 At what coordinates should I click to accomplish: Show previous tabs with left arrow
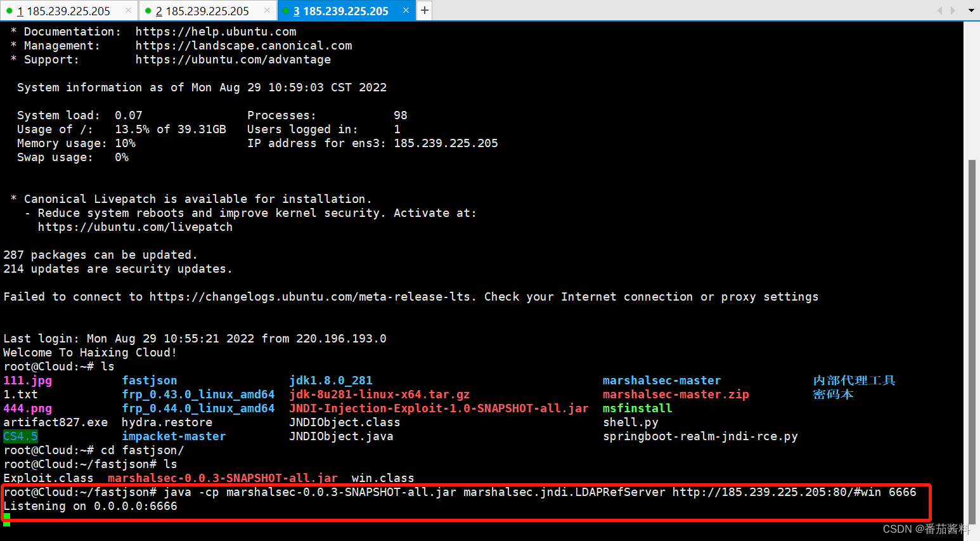(940, 10)
